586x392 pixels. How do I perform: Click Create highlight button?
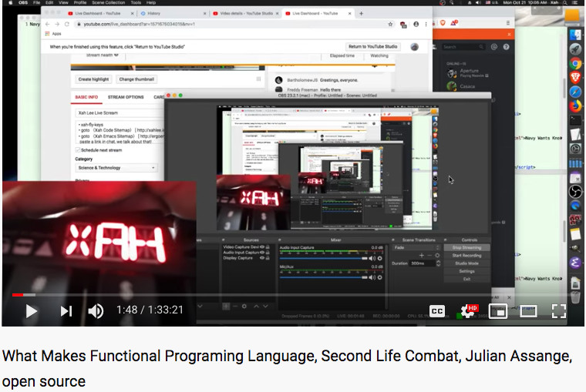click(93, 79)
